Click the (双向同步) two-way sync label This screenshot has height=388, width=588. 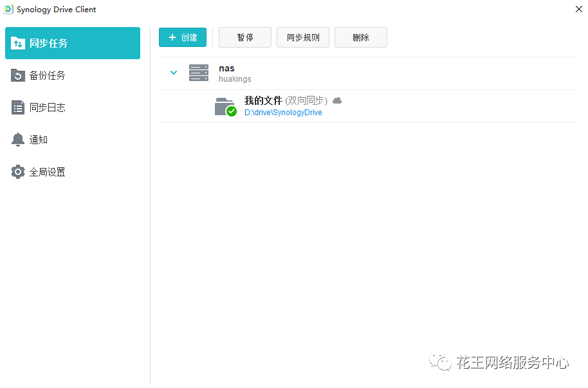pos(306,100)
